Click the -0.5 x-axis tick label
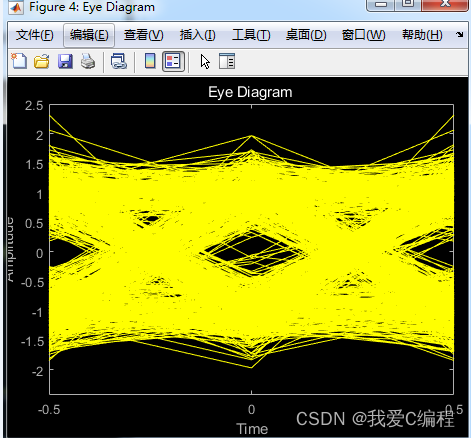471x438 pixels. click(49, 409)
